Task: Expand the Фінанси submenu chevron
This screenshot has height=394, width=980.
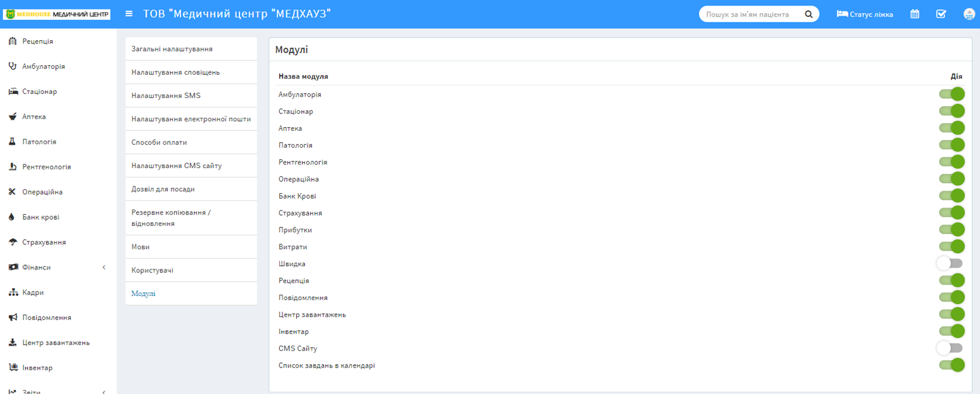Action: pos(104,267)
